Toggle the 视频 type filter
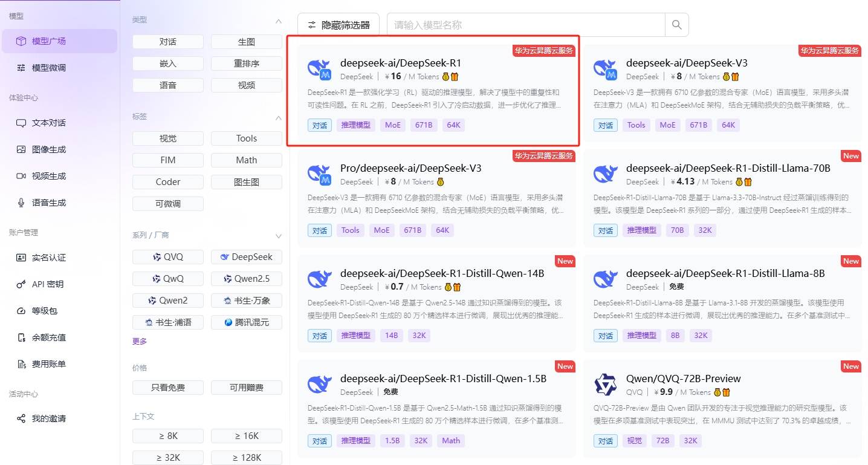Image resolution: width=868 pixels, height=465 pixels. [247, 85]
